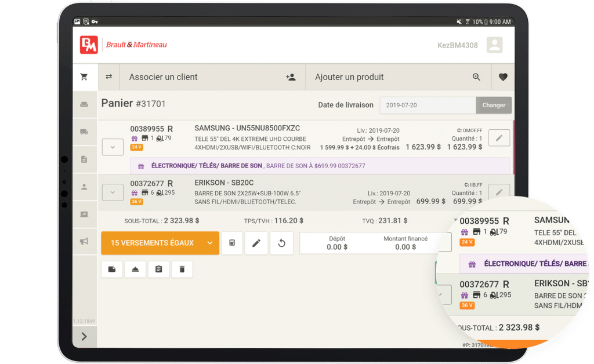Click the 24 V badge on Samsung item

pyautogui.click(x=137, y=147)
